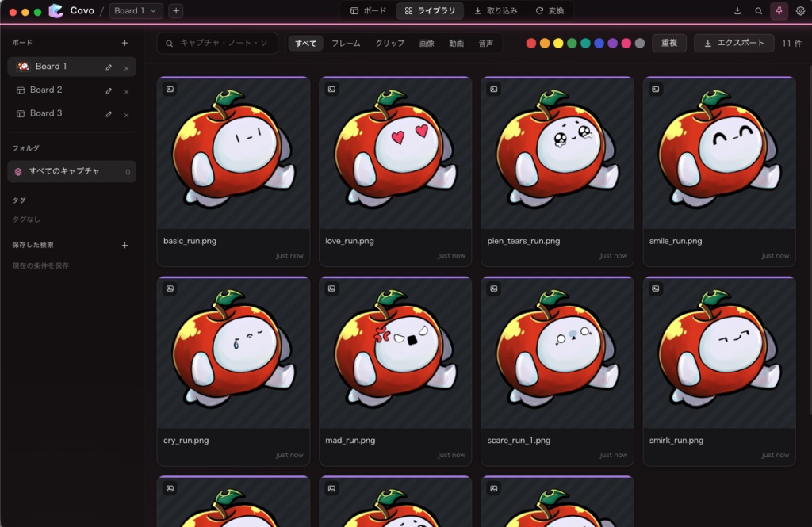Filter by gray color swatch

click(x=640, y=44)
